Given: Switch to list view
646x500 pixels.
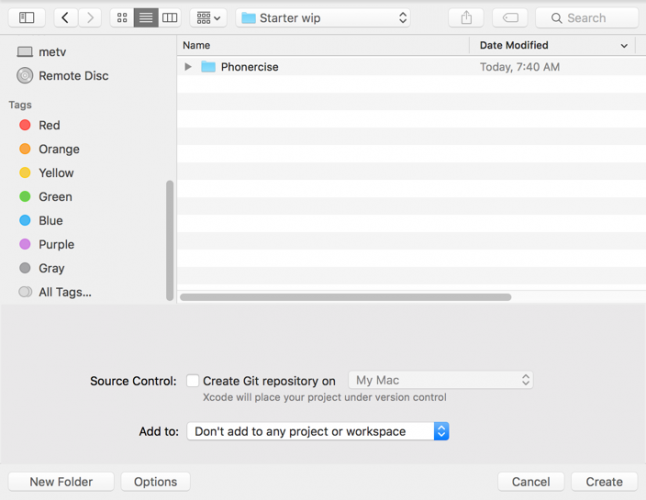Looking at the screenshot, I should tap(146, 18).
